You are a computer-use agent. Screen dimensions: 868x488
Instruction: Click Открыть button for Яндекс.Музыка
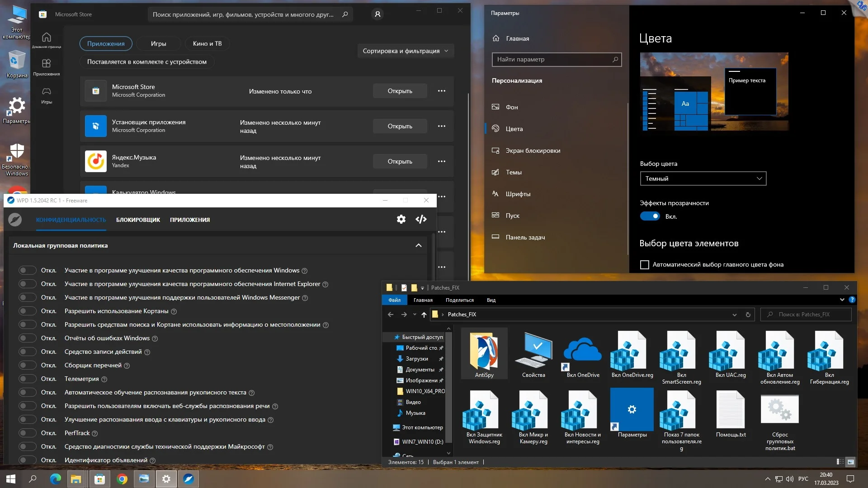pos(400,161)
